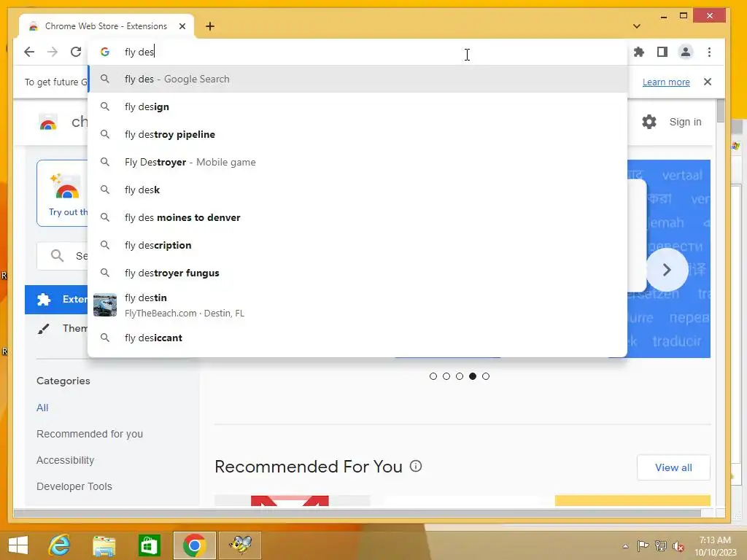Screen dimensions: 747x560
Task: Open the tab search down arrow
Action: tap(636, 26)
